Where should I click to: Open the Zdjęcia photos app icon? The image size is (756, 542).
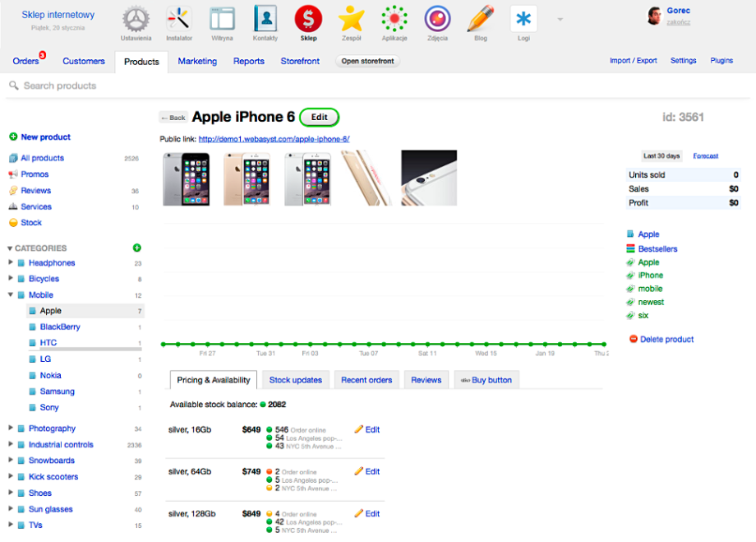coord(437,19)
